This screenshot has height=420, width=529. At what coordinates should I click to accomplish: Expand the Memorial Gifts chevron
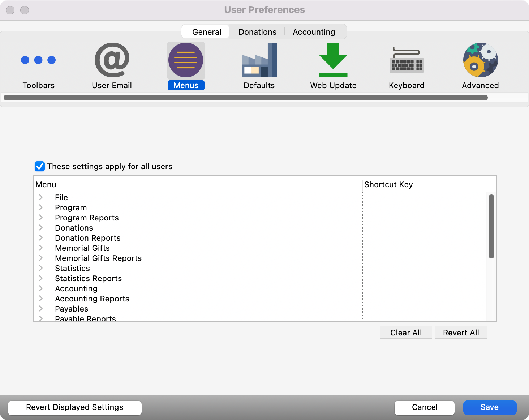tap(41, 248)
